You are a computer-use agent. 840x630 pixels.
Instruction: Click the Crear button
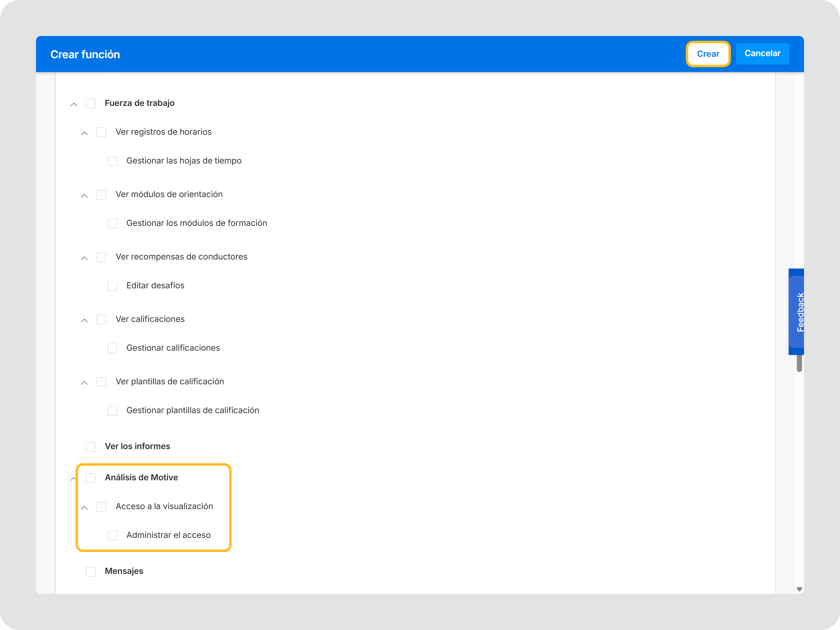(708, 54)
